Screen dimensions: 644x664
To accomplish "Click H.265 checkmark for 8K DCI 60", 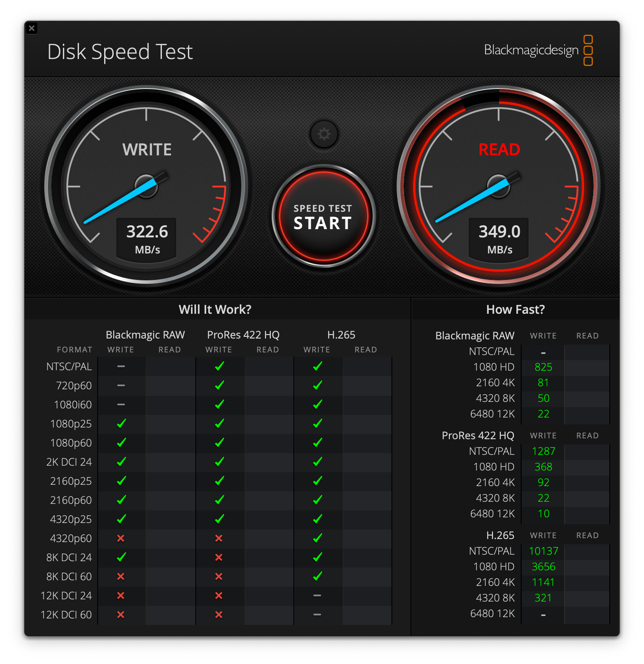I will point(318,576).
